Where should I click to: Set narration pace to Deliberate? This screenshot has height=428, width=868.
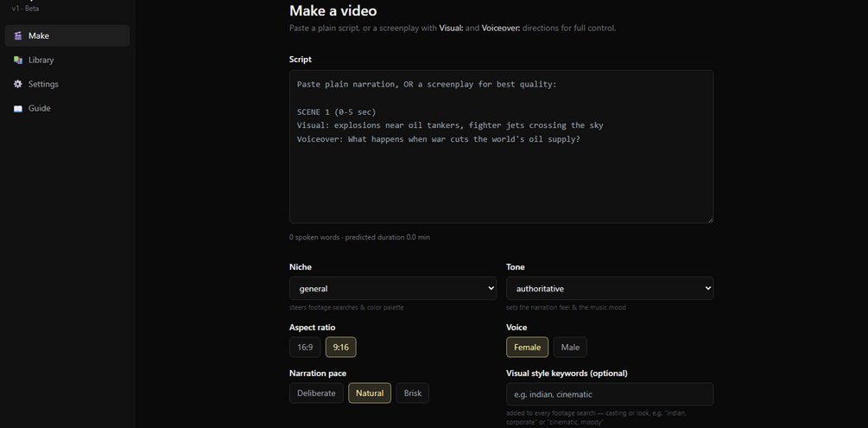pos(316,393)
